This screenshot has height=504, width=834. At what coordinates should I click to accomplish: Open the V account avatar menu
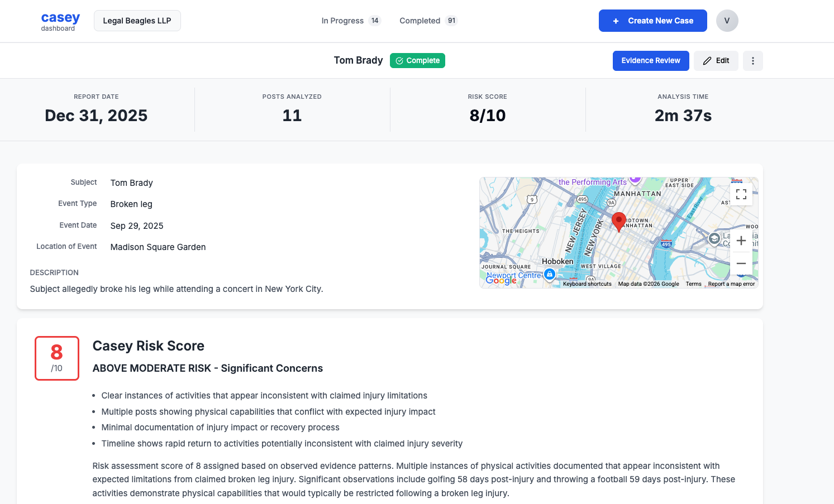(x=727, y=20)
